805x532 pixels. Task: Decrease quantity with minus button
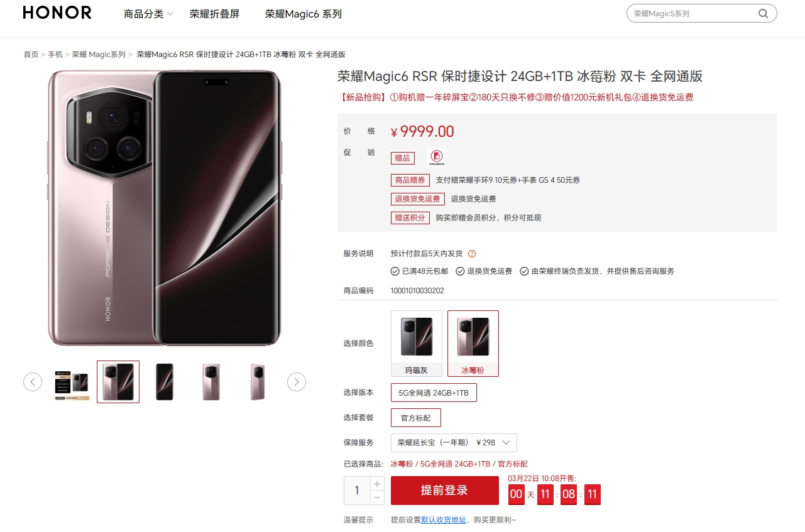[x=377, y=497]
